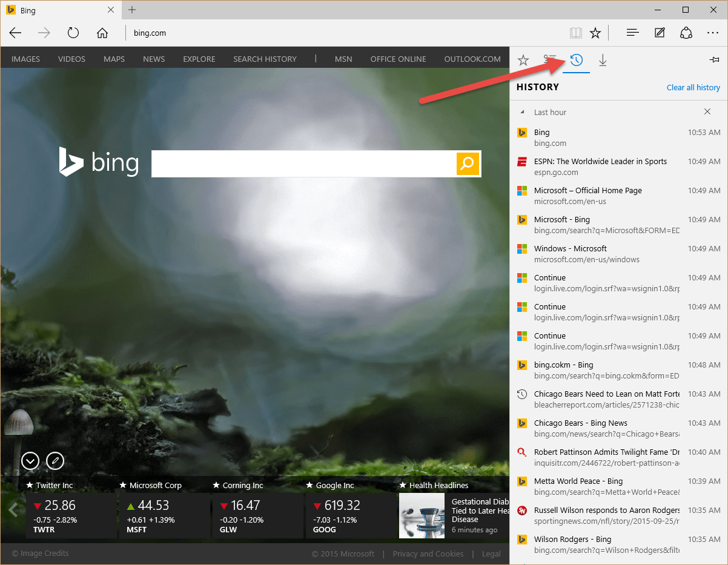
Task: Click the Bing search box
Action: (303, 164)
